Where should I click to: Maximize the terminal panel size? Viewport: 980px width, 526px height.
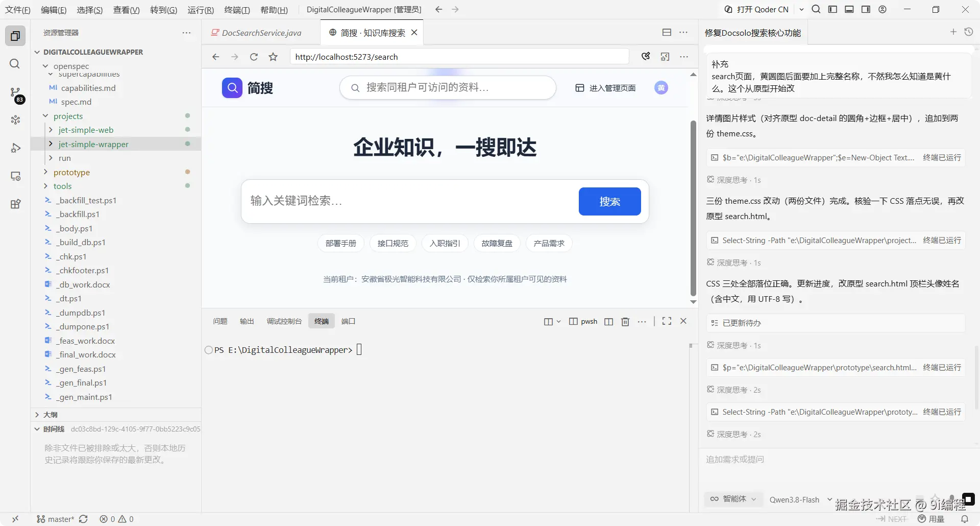coord(667,321)
